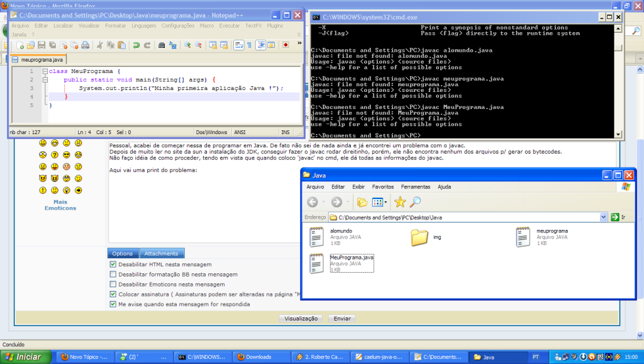Click the Search magnifier icon in Explorer toolbar
644x364 pixels.
click(415, 202)
